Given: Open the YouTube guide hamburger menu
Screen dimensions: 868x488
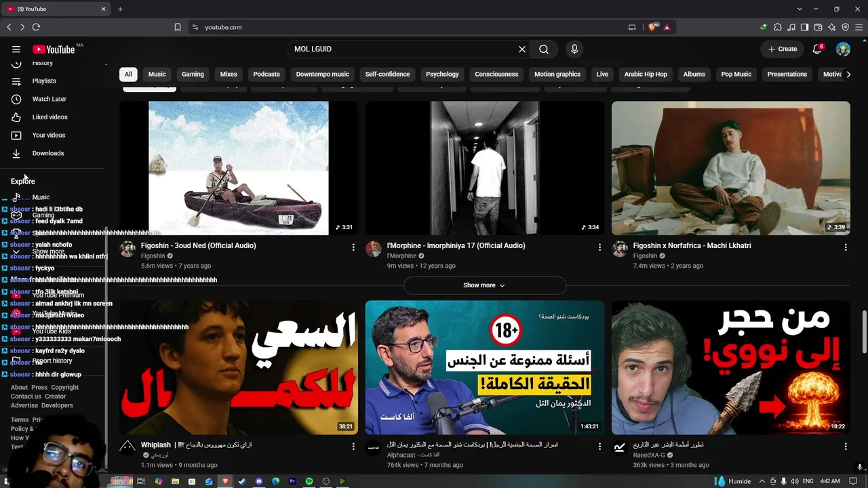Looking at the screenshot, I should point(16,49).
